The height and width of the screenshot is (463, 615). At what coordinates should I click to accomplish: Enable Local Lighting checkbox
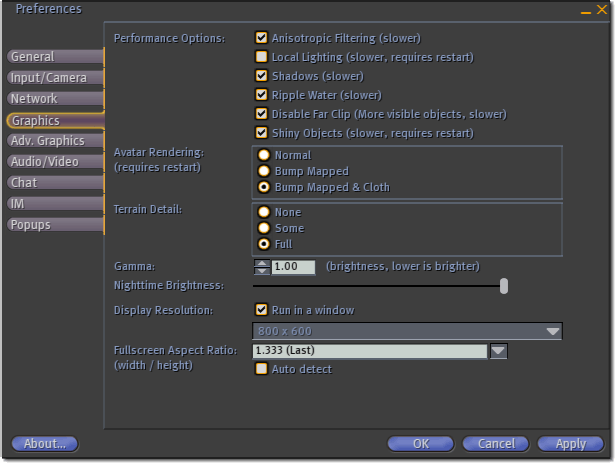coord(261,57)
